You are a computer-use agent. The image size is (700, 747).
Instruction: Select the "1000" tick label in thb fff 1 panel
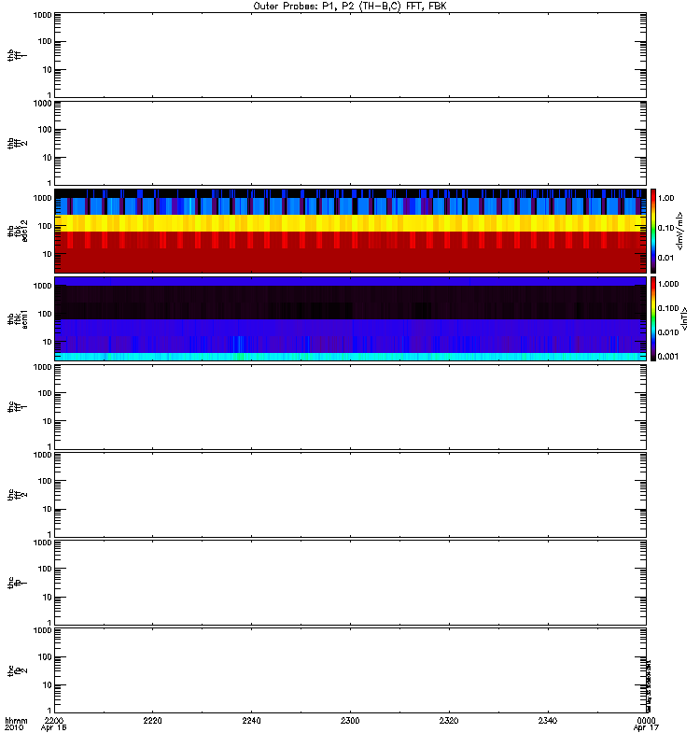(x=42, y=15)
